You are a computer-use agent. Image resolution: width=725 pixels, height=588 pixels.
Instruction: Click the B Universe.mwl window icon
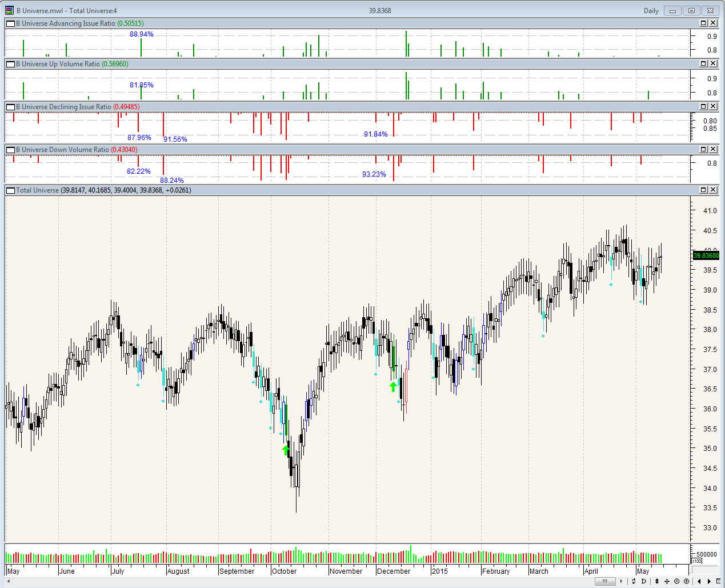click(9, 10)
